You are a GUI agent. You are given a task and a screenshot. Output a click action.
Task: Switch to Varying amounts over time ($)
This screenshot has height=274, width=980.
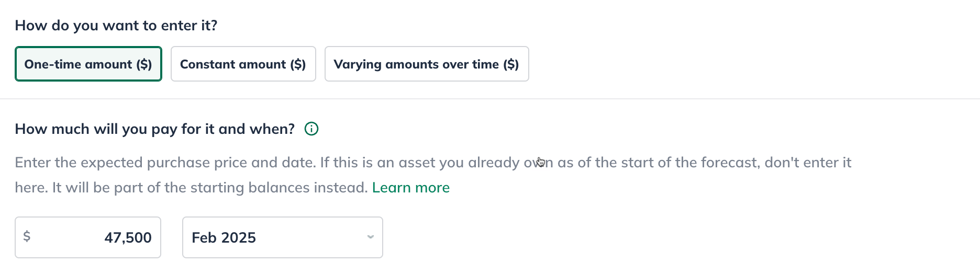pyautogui.click(x=426, y=64)
